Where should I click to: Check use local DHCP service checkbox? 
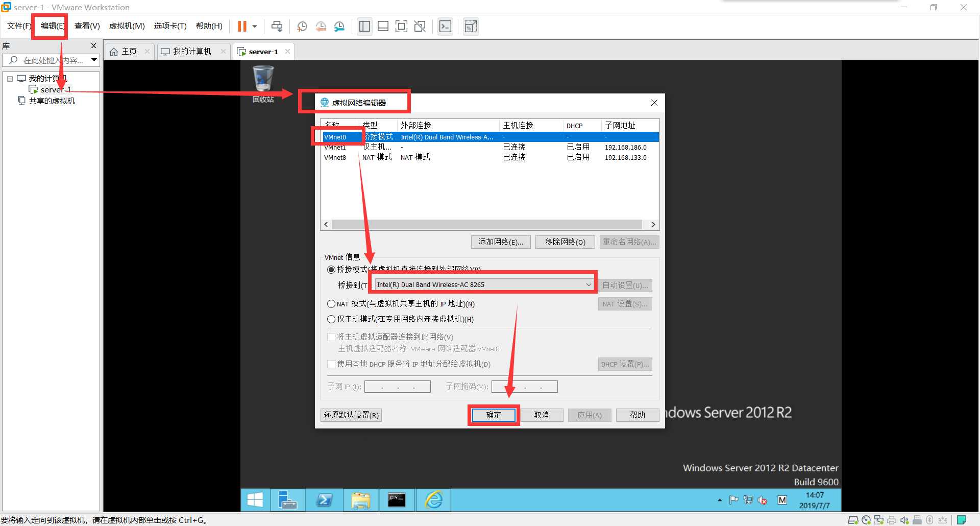click(x=331, y=364)
